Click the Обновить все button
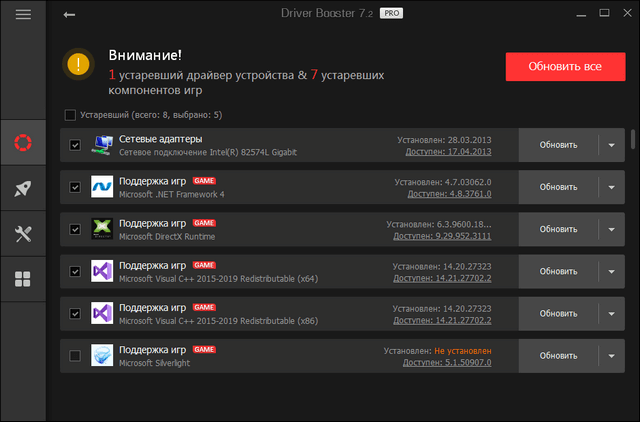 tap(565, 67)
